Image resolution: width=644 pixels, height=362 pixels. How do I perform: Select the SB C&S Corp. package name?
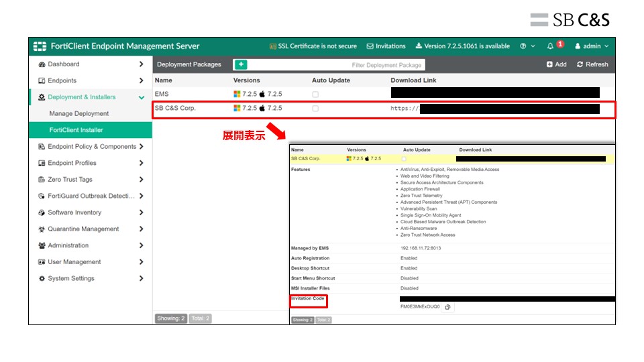point(175,108)
